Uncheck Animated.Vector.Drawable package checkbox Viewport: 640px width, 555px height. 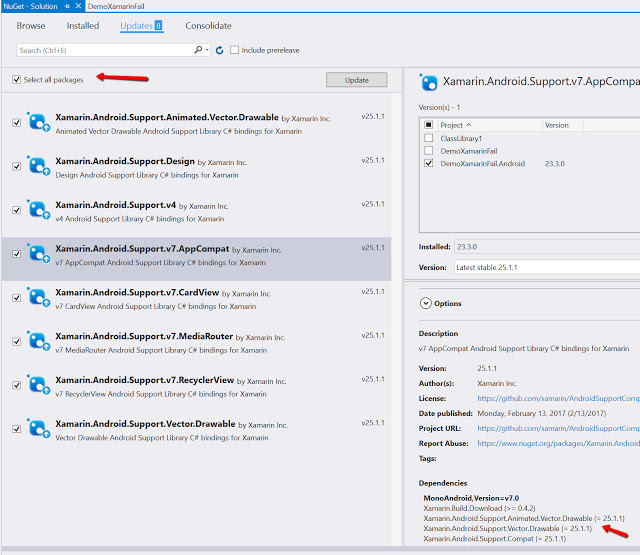click(16, 122)
